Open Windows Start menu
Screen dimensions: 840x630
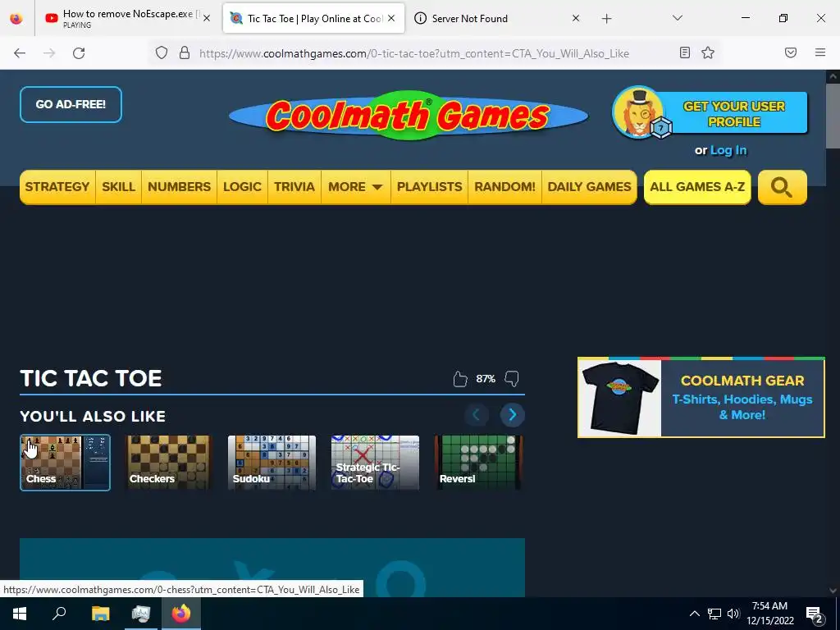point(20,614)
